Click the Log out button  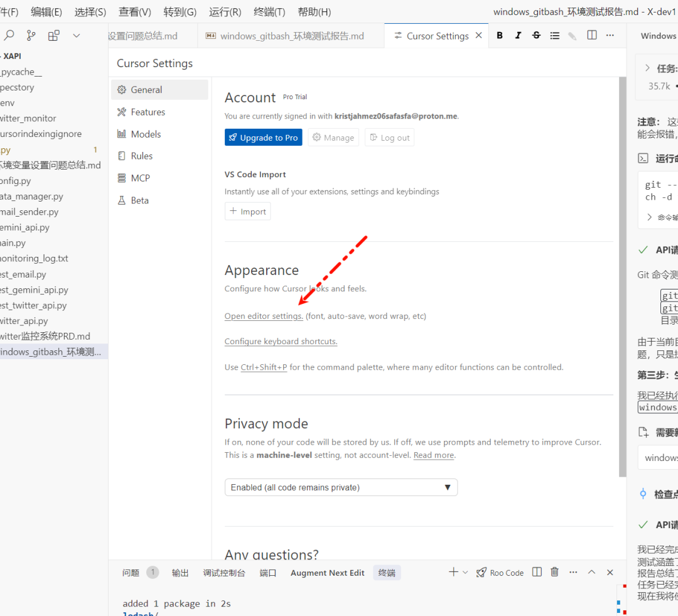(390, 138)
